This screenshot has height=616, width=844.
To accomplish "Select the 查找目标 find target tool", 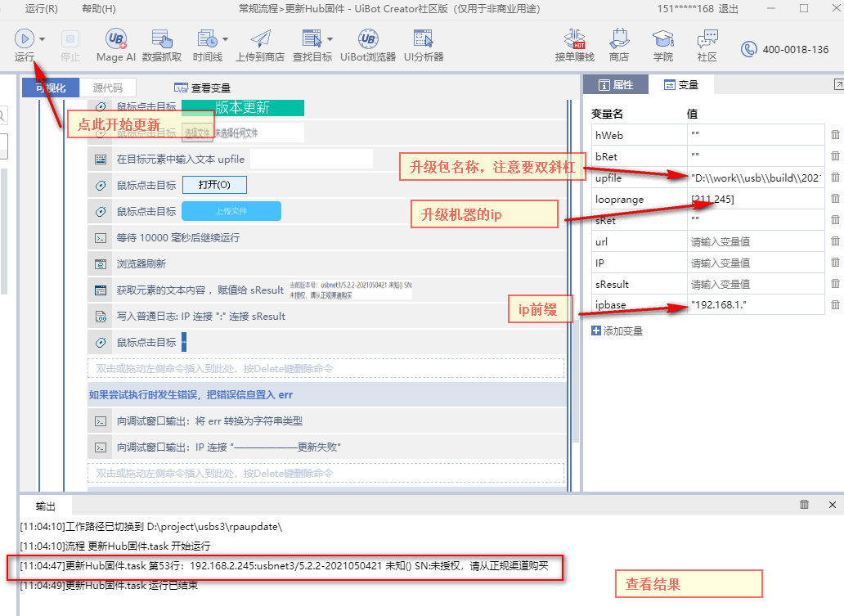I will coord(312,45).
